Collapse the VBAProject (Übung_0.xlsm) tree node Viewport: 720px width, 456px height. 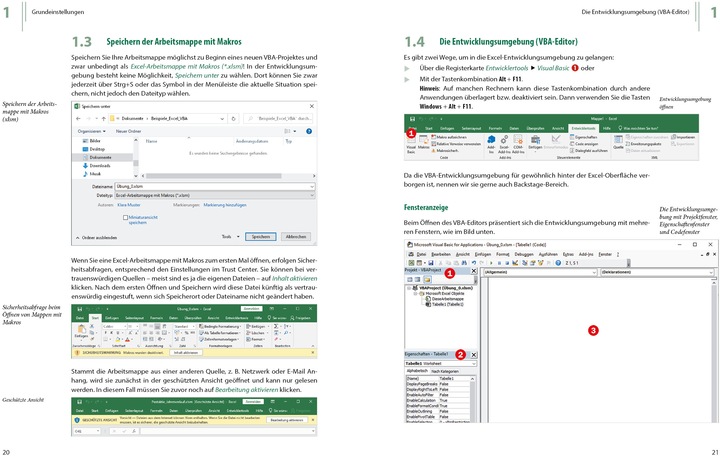click(409, 288)
